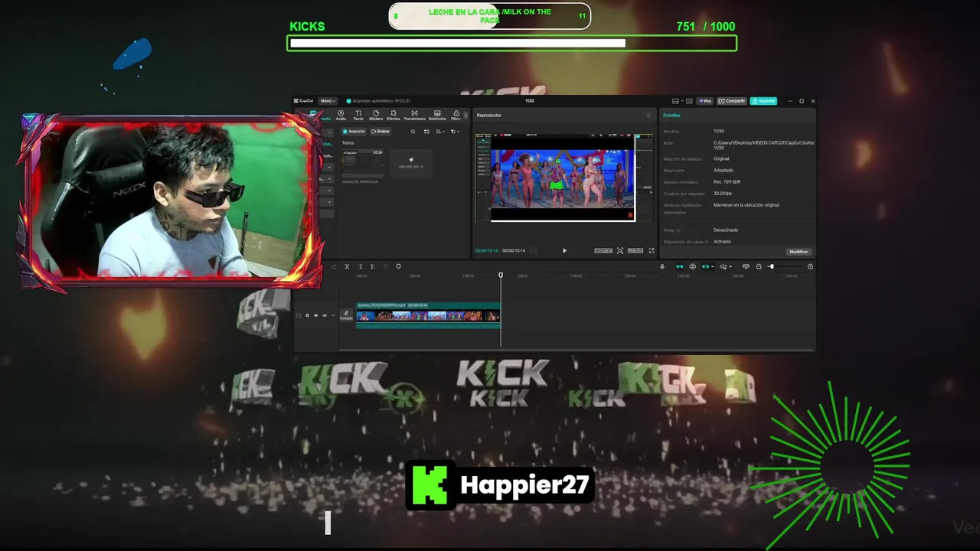
Task: Open the media sort dropdown
Action: [x=440, y=132]
